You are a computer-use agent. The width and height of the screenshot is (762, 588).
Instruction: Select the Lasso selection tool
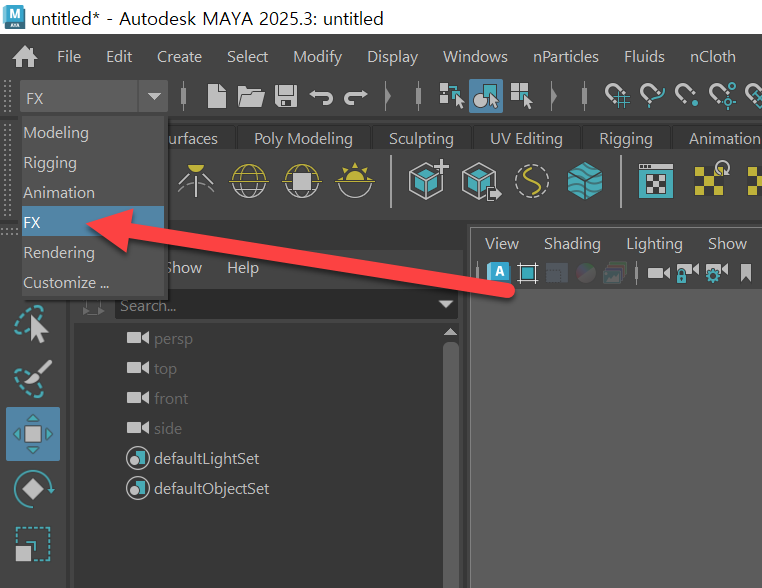coord(31,324)
